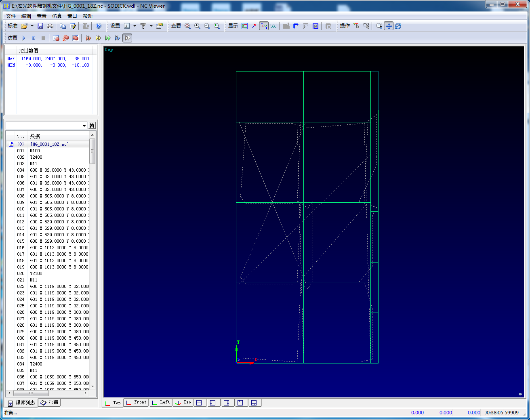The width and height of the screenshot is (530, 420).
Task: Open the notepad edit icon
Action: coord(73,26)
